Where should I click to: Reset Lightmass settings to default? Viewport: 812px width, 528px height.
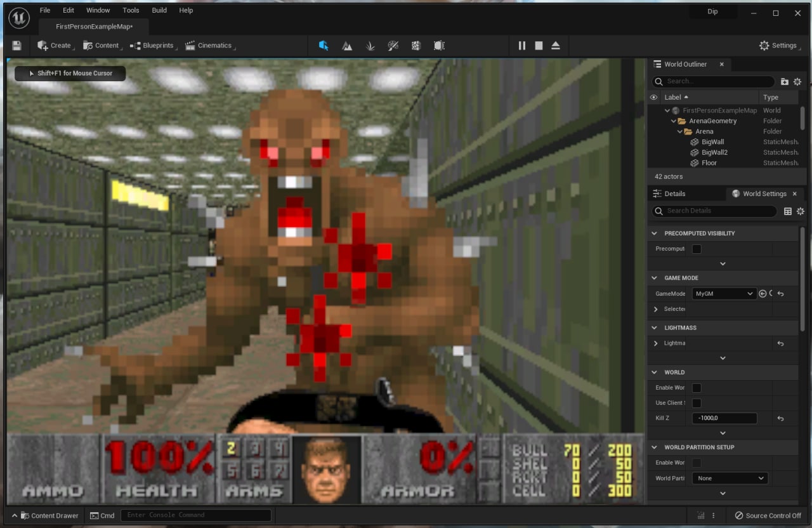tap(780, 343)
